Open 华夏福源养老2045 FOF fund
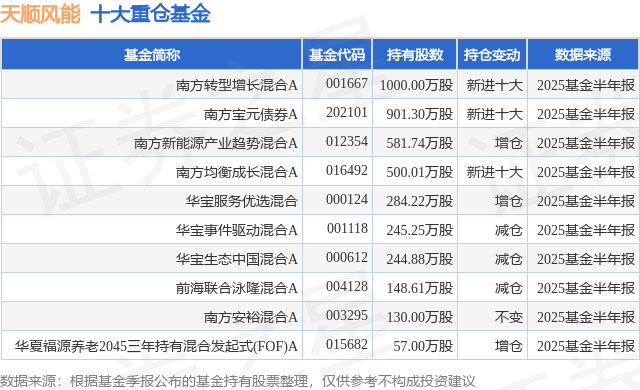640x390 pixels. point(156,346)
